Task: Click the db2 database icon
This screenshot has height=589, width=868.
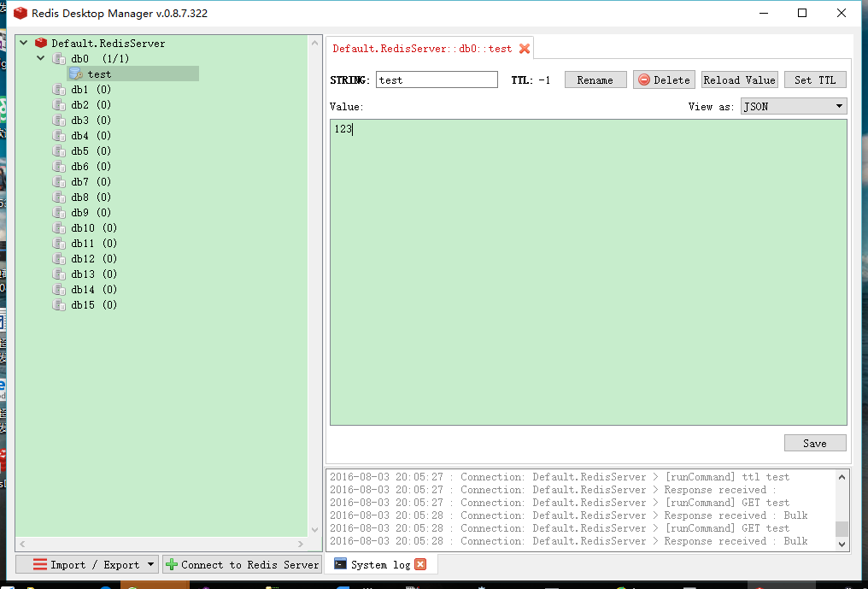Action: [x=59, y=105]
